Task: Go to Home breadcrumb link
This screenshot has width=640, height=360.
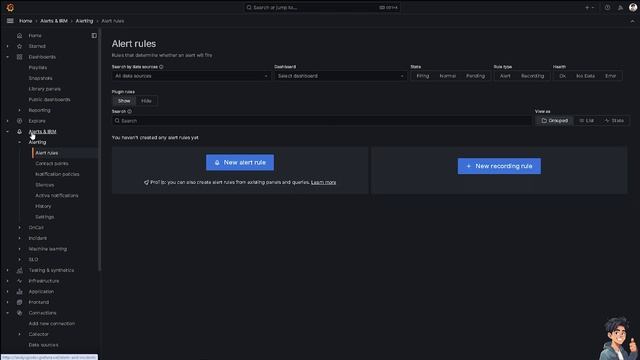Action: click(25, 21)
